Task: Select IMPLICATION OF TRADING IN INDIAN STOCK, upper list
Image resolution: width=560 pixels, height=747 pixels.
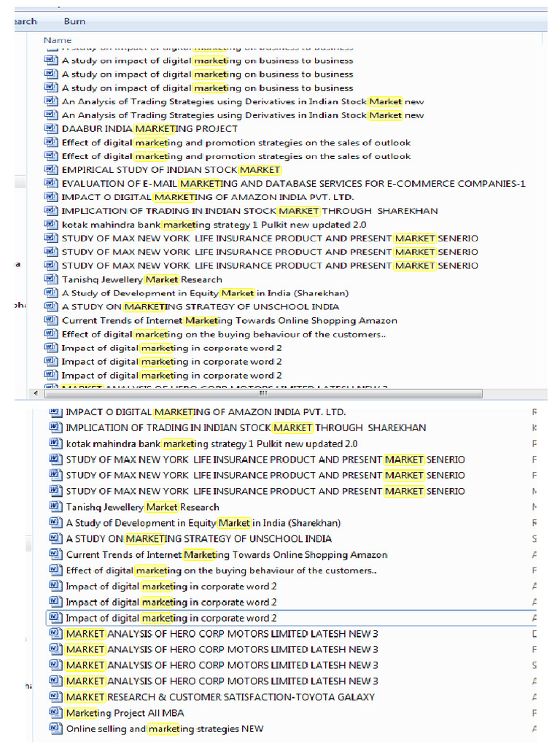Action: click(x=249, y=211)
